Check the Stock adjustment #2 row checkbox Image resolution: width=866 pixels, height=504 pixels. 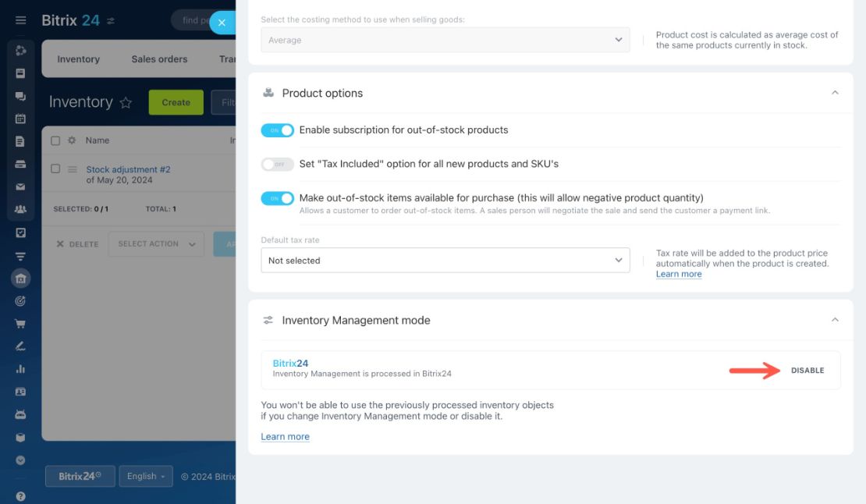click(55, 169)
